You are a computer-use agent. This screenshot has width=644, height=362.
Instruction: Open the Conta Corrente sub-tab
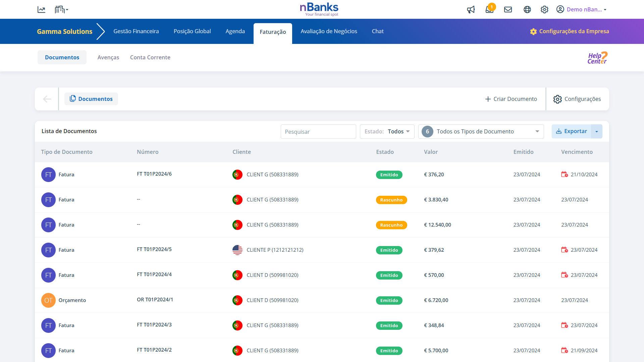150,58
